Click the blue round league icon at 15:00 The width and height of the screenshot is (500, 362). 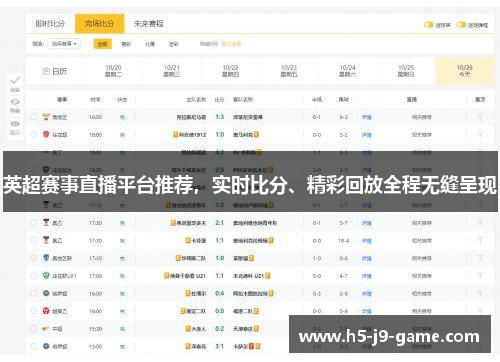[x=46, y=346]
